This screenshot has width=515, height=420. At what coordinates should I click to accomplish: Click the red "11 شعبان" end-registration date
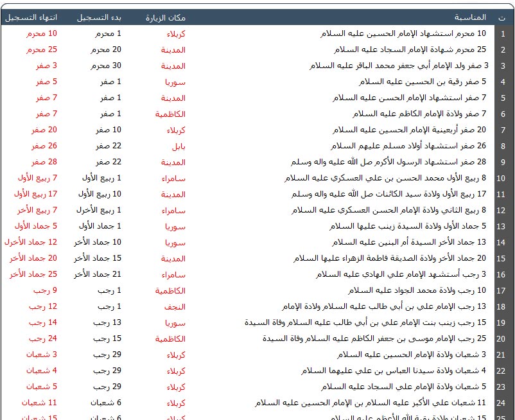tap(42, 403)
